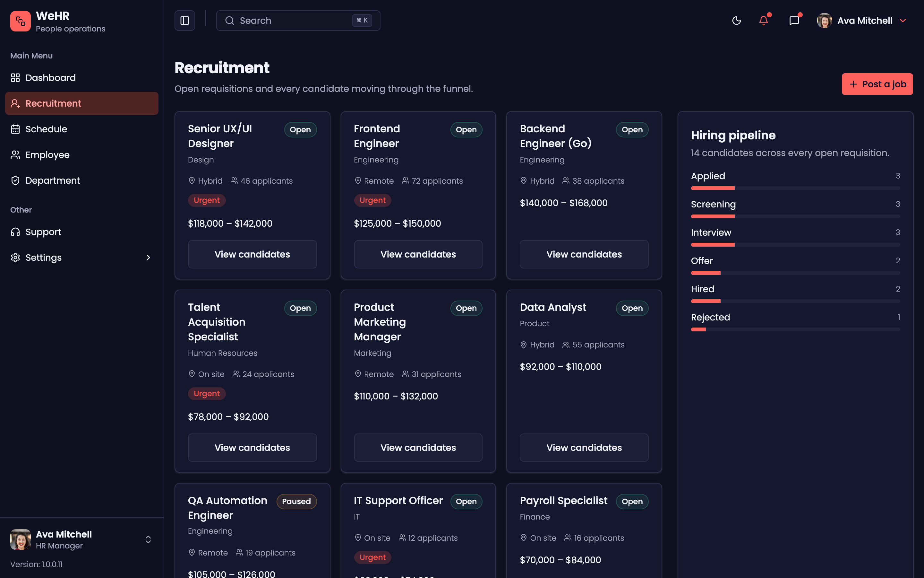Toggle the sidebar panel icon
924x578 pixels.
click(x=185, y=21)
